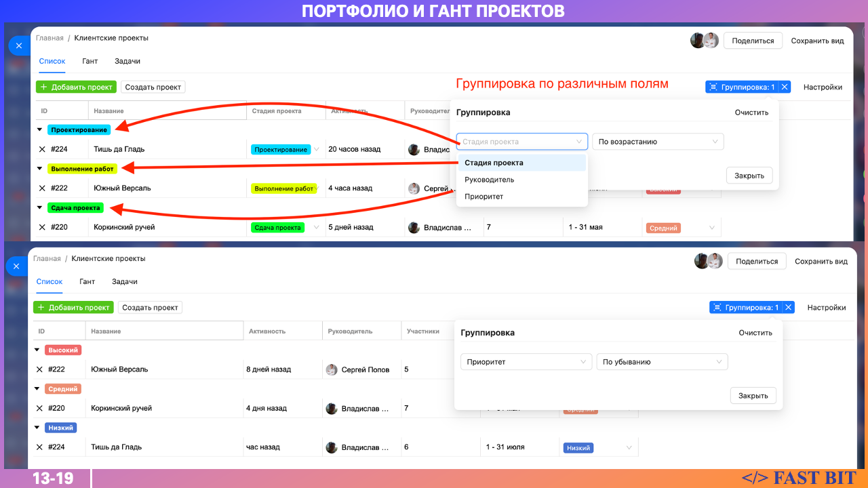
Task: Remove project #222 in the priority-grouped list
Action: coord(39,369)
